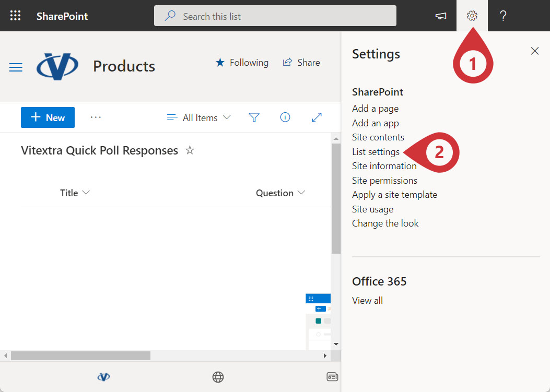
Task: Choose Apply a site template
Action: [395, 195]
